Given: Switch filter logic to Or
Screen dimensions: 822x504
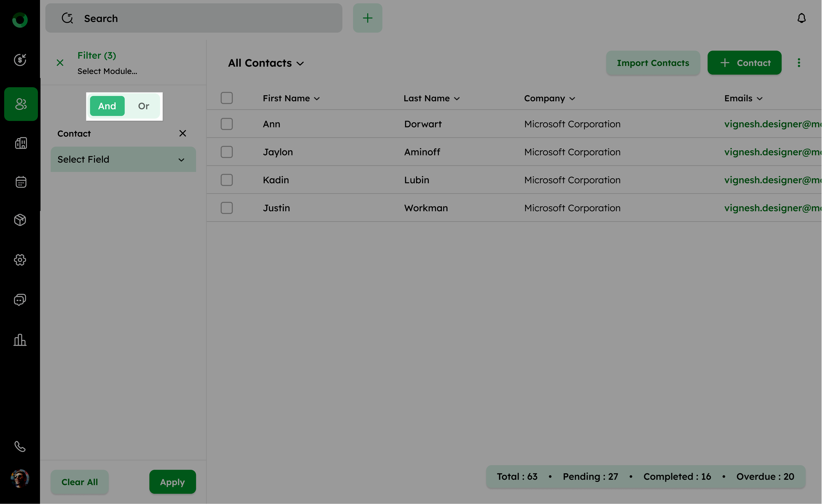Looking at the screenshot, I should 144,106.
